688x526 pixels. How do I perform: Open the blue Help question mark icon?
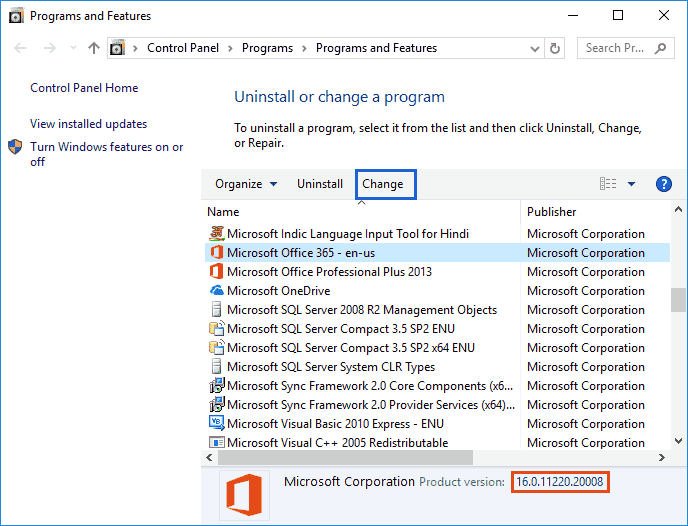point(663,184)
